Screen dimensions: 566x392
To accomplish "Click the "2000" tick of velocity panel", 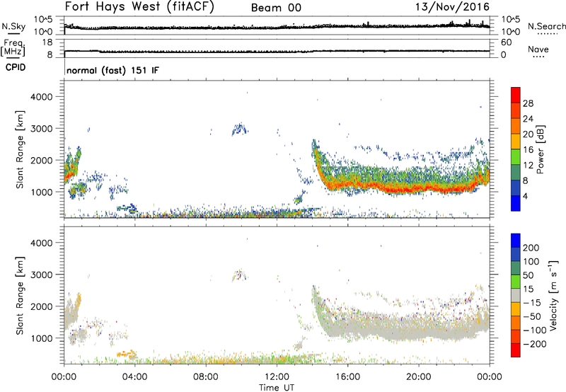I will [42, 306].
